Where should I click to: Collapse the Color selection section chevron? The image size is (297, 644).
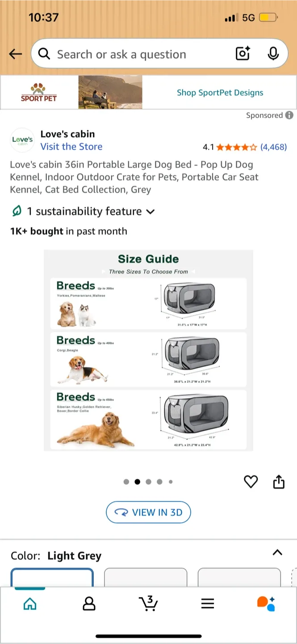click(277, 552)
